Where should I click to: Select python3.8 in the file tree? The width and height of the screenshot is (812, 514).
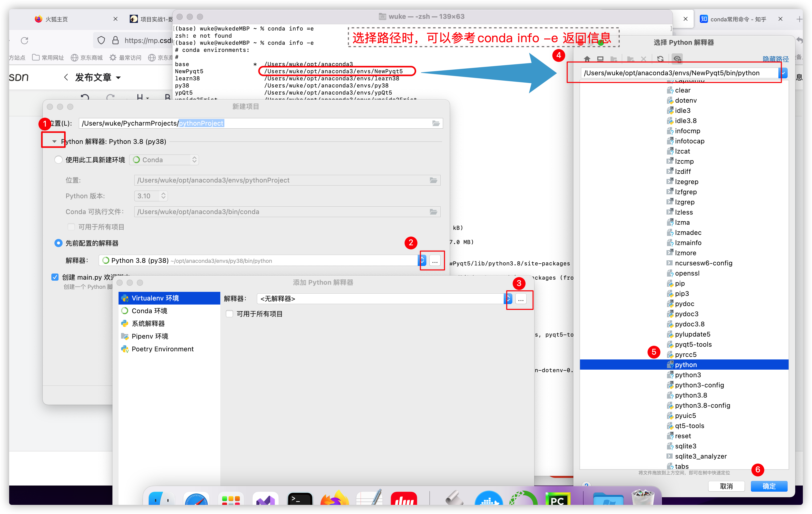point(691,395)
